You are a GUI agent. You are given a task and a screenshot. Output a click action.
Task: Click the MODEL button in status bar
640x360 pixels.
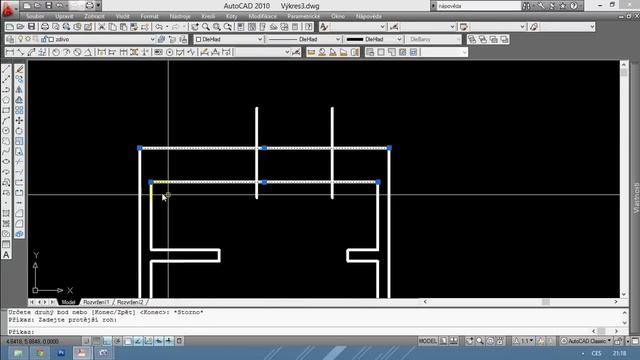pyautogui.click(x=428, y=341)
